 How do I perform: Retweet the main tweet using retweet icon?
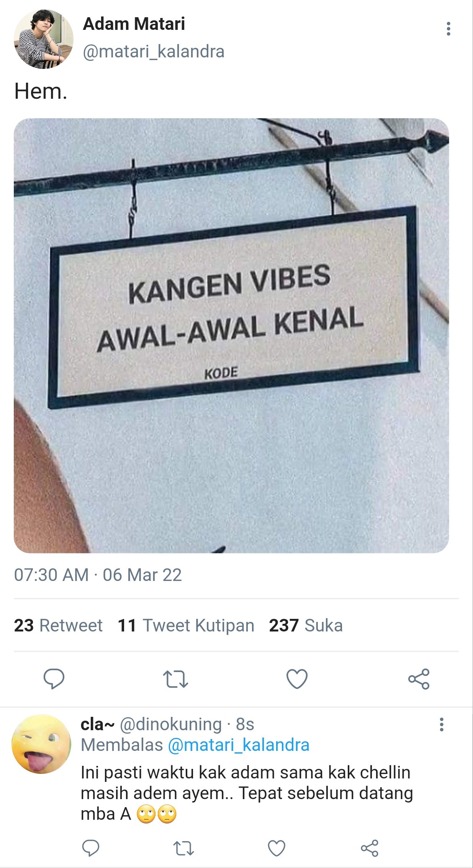tap(175, 679)
